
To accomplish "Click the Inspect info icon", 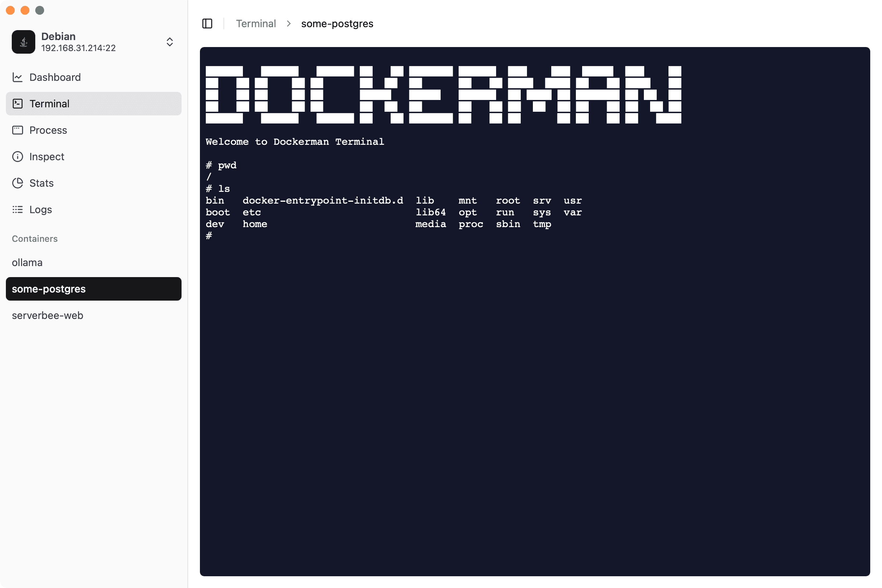I will point(18,157).
